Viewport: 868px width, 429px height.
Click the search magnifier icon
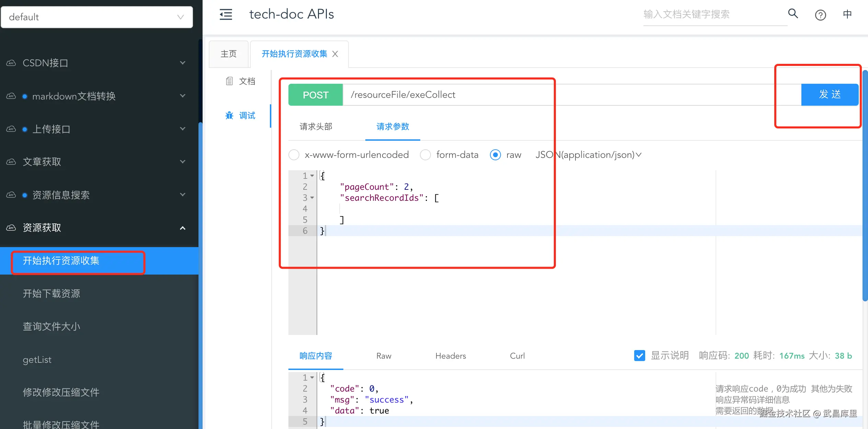click(x=793, y=14)
